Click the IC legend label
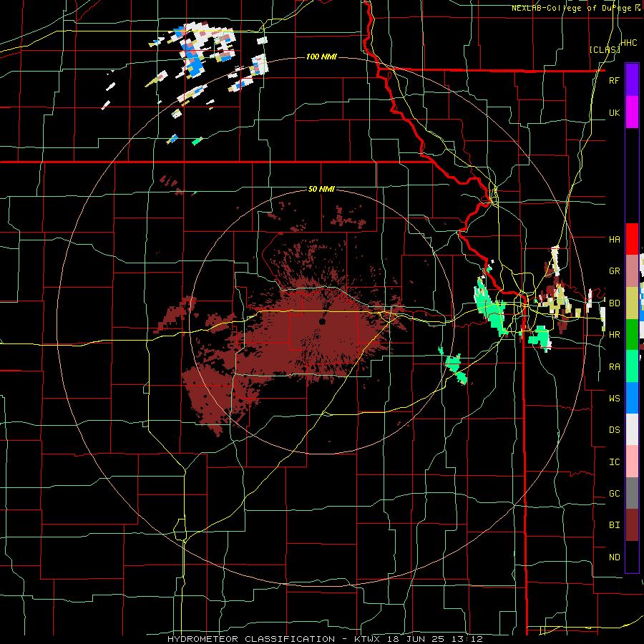 click(x=614, y=462)
